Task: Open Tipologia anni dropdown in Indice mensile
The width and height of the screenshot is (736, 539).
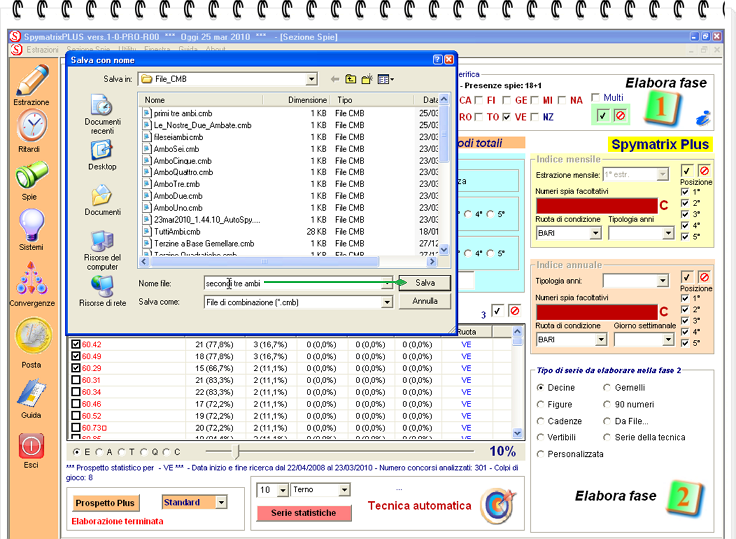Action: pos(668,233)
